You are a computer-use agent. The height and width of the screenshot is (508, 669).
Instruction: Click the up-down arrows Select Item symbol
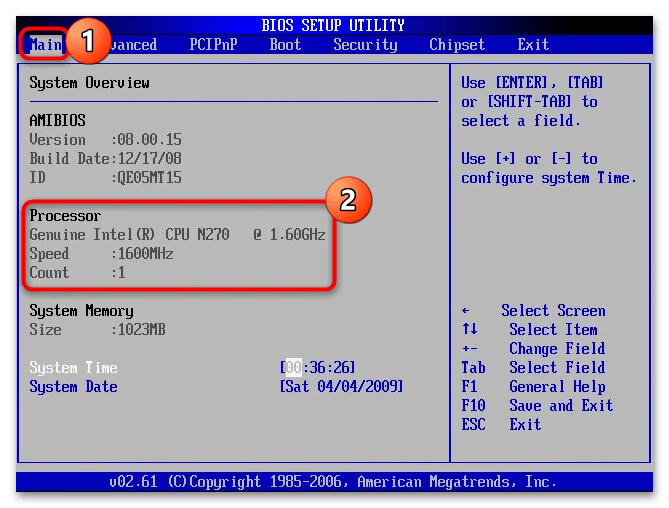469,330
